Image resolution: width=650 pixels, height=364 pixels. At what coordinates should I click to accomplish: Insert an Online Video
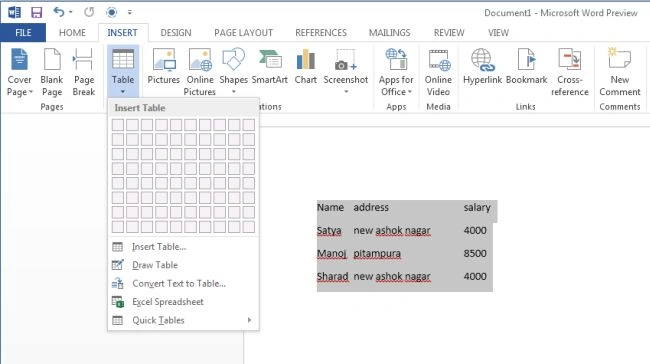coord(438,72)
